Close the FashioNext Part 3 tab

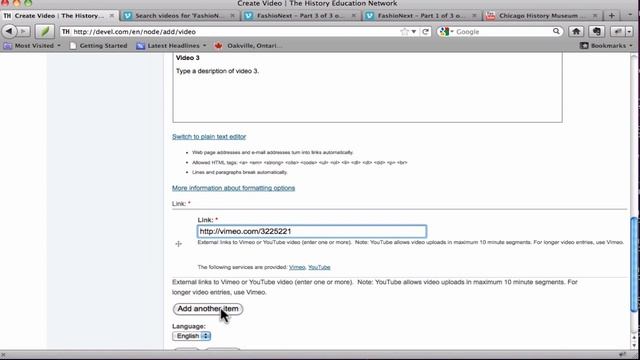pos(353,16)
